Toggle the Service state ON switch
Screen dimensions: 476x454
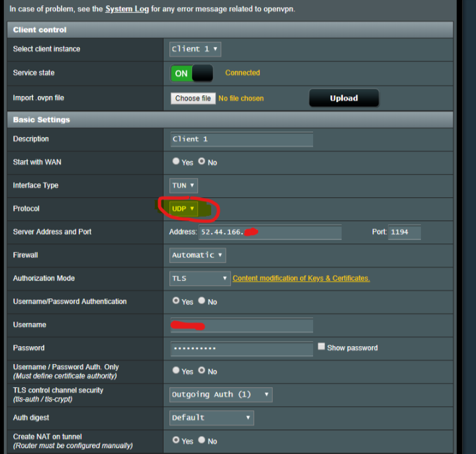pos(192,73)
